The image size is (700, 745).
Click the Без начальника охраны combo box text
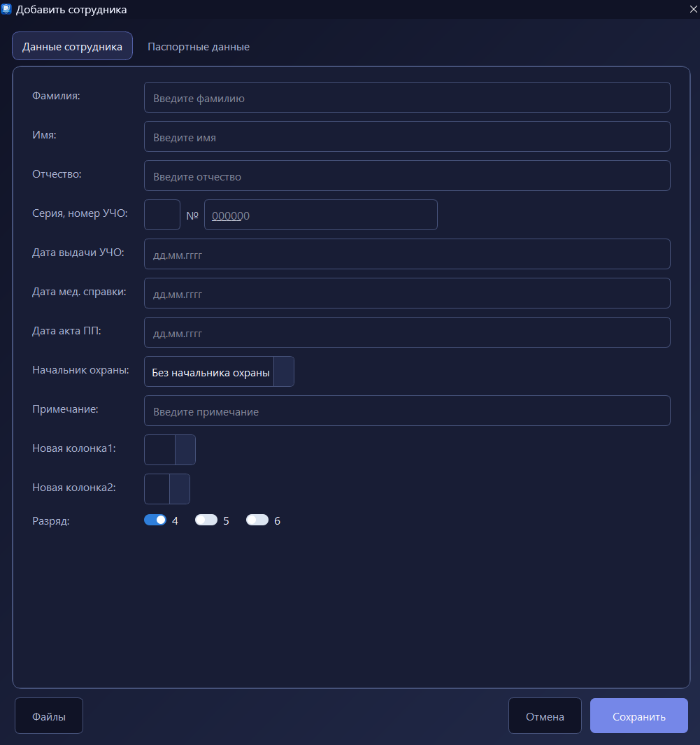(x=210, y=372)
